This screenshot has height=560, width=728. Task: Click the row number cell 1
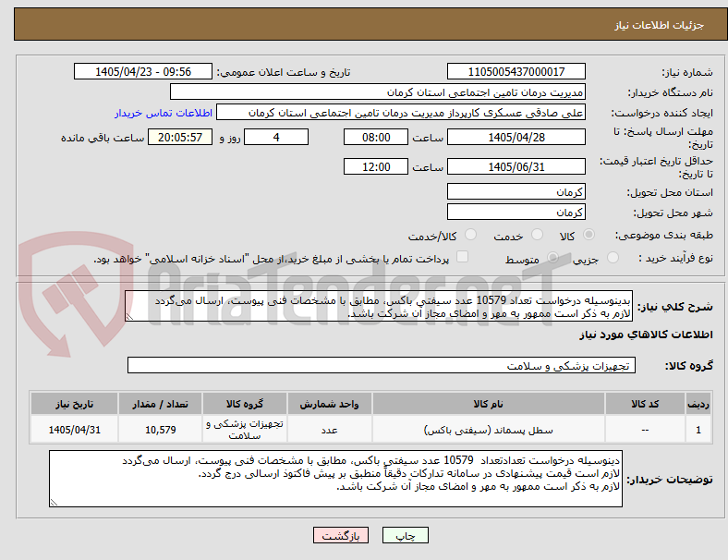tap(698, 430)
